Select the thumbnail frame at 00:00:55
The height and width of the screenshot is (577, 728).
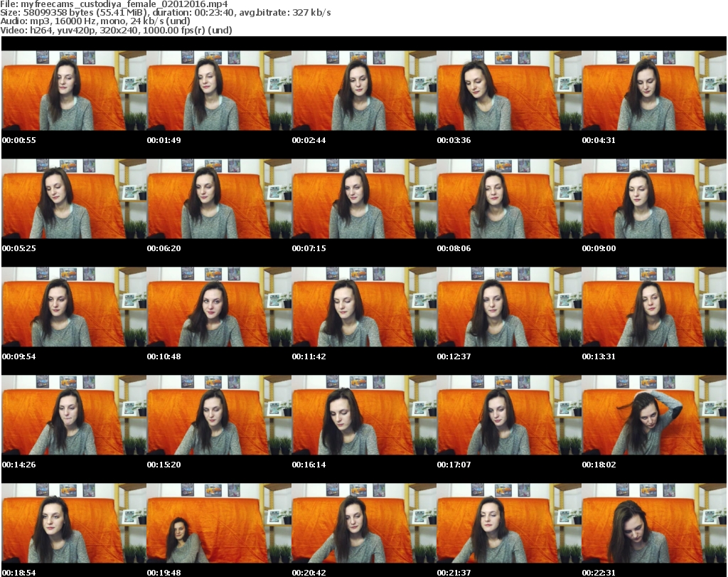(74, 90)
